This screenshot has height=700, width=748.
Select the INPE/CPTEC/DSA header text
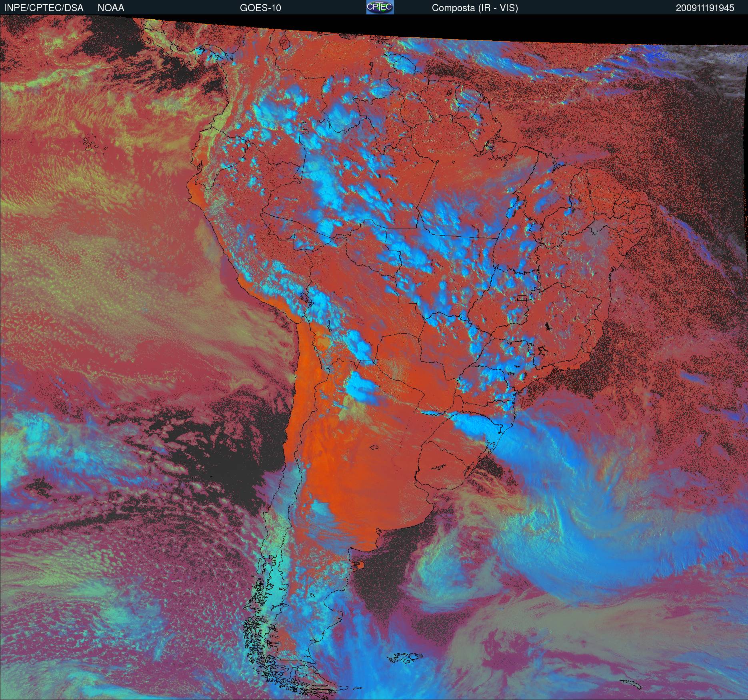click(x=44, y=8)
